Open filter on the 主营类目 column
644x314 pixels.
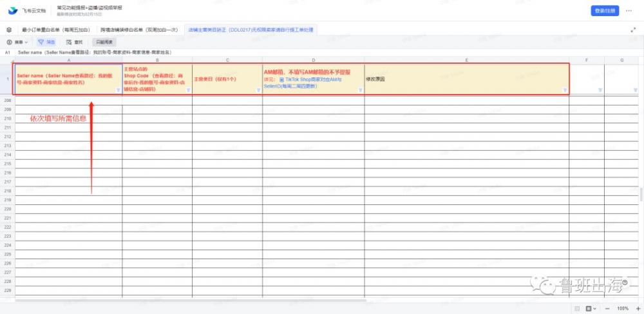pyautogui.click(x=258, y=90)
